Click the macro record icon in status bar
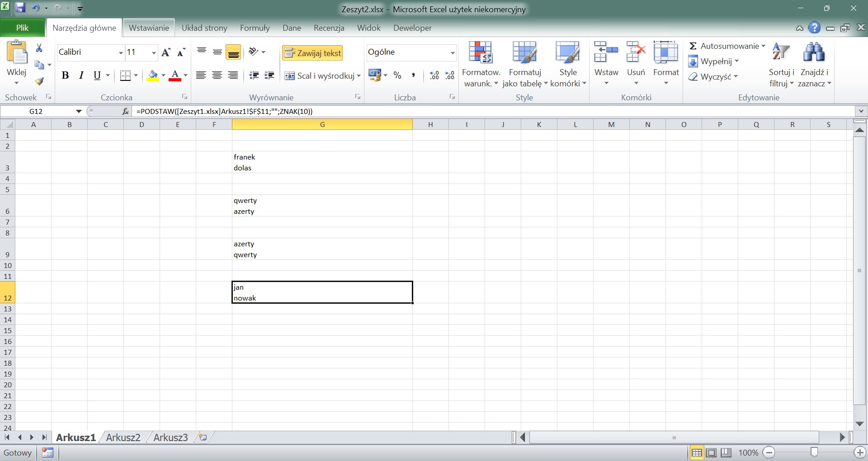The width and height of the screenshot is (868, 461). 47,452
